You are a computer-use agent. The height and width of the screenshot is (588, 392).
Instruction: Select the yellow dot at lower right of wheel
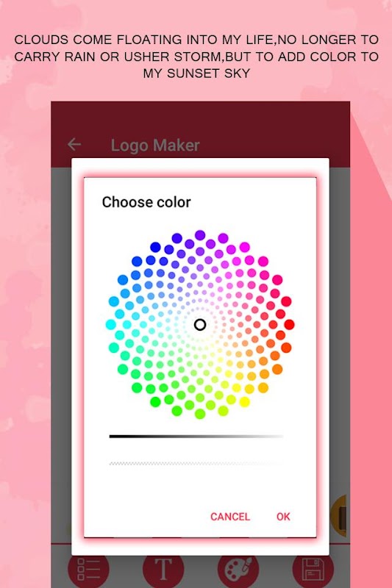(x=245, y=402)
